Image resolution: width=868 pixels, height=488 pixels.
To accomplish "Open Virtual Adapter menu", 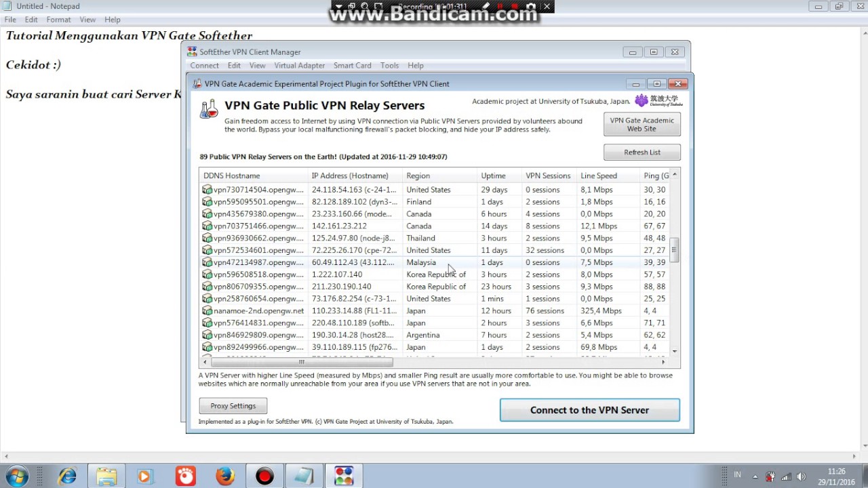I will point(299,66).
